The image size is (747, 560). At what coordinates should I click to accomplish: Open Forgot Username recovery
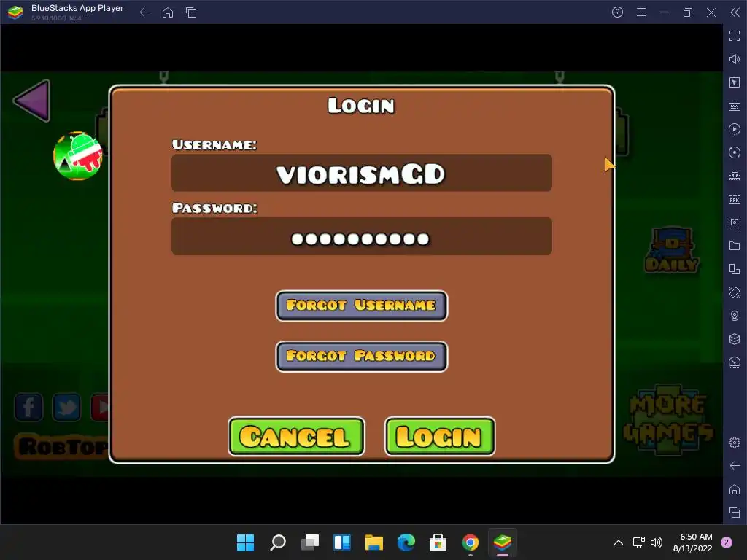pos(362,306)
